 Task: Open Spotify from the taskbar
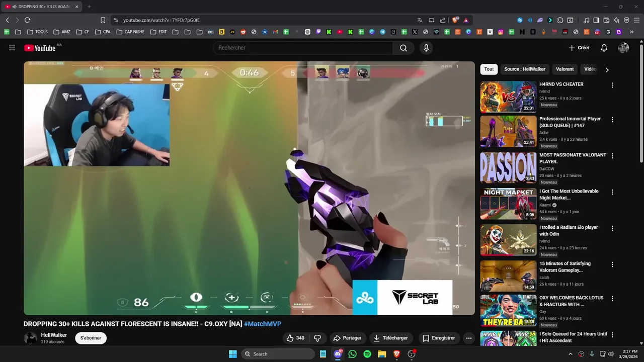pyautogui.click(x=367, y=354)
